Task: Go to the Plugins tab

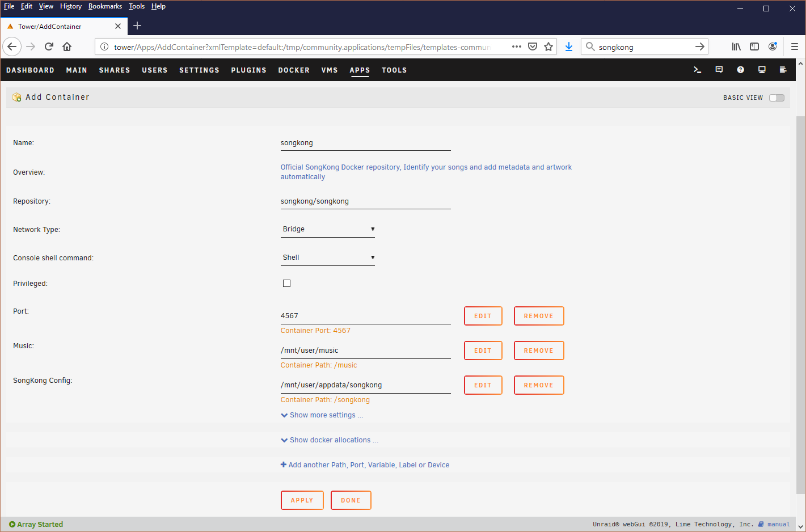Action: pos(248,70)
